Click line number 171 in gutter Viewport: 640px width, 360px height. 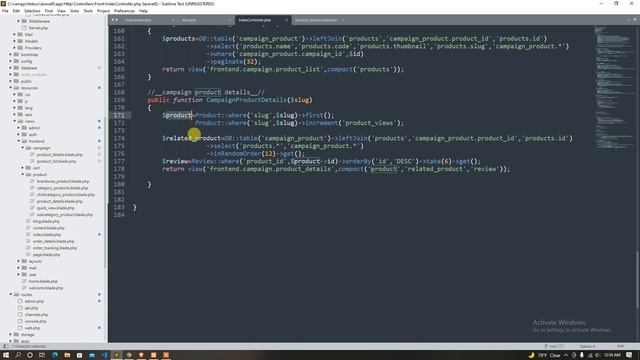pyautogui.click(x=119, y=115)
